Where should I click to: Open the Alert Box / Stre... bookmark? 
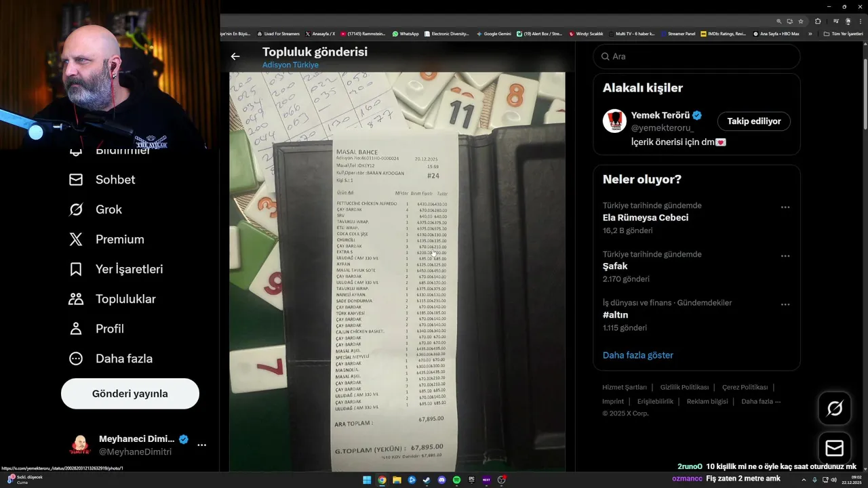tap(540, 34)
